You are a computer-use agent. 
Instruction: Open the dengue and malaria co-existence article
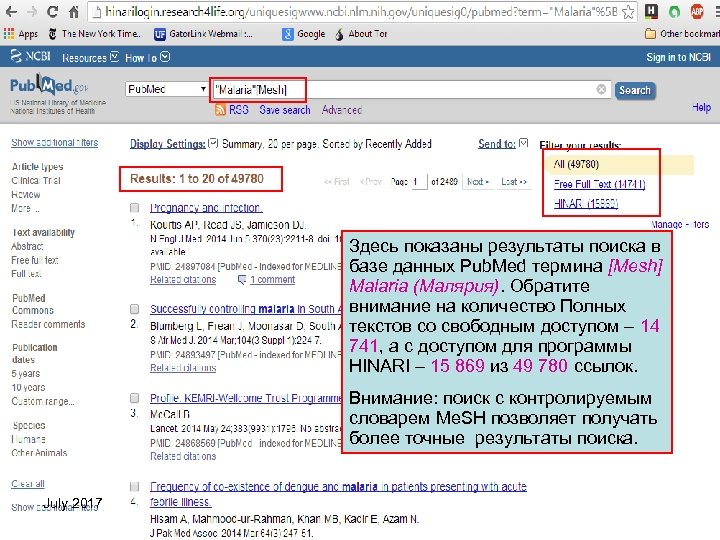point(338,494)
